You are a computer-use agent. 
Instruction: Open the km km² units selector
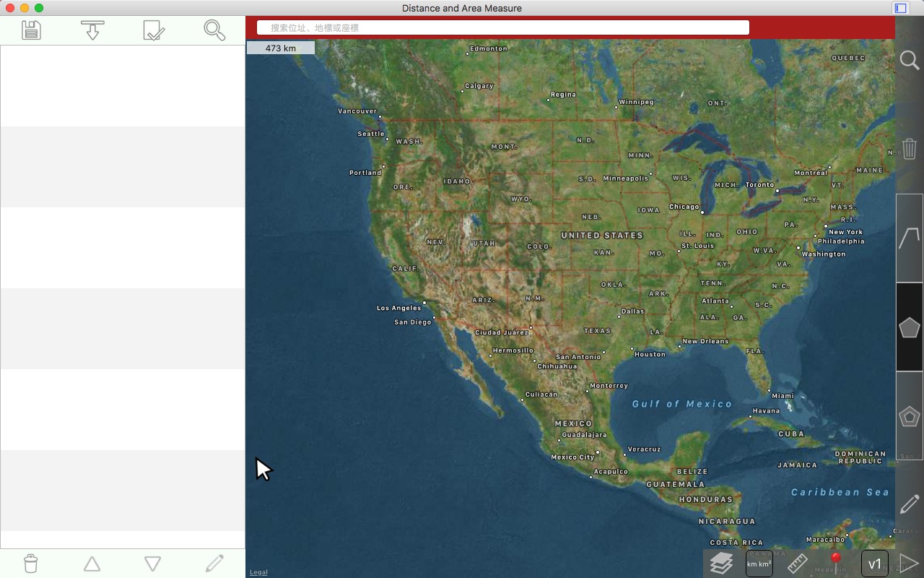click(x=759, y=564)
